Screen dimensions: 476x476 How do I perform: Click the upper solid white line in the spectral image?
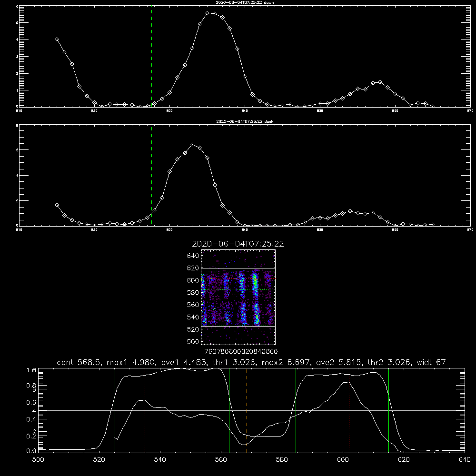click(x=238, y=268)
